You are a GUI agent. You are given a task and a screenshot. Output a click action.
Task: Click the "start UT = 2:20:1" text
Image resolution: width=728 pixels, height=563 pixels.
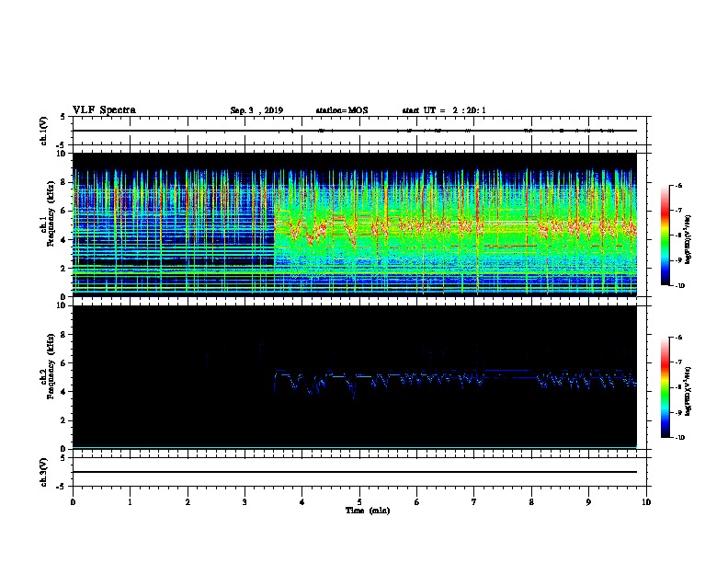tap(444, 110)
